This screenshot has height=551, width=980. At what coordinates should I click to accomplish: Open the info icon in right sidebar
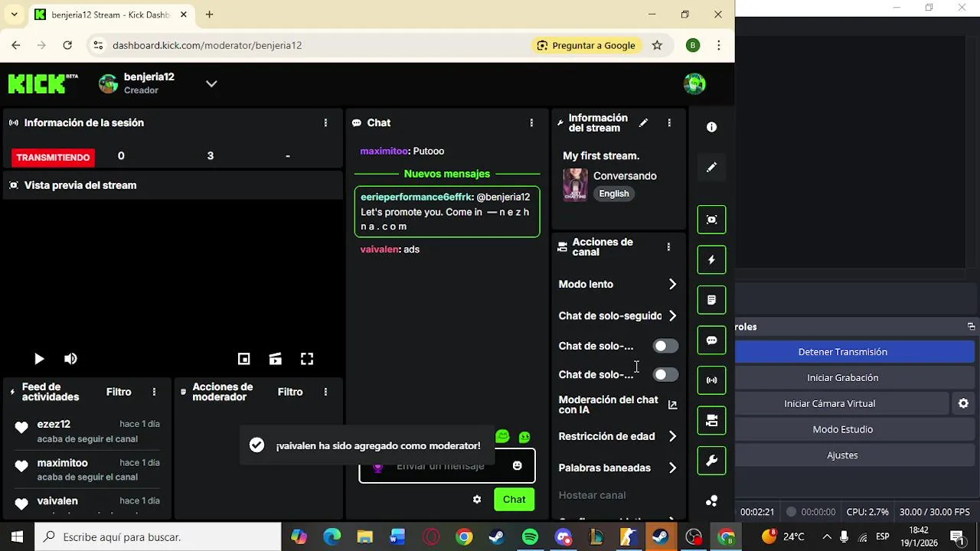coord(711,127)
